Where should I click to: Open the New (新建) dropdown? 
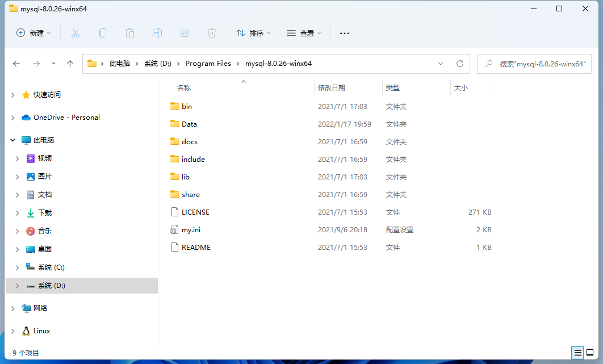[33, 33]
